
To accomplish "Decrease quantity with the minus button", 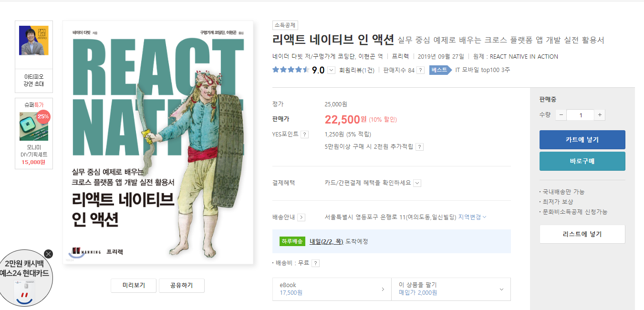I will 561,115.
